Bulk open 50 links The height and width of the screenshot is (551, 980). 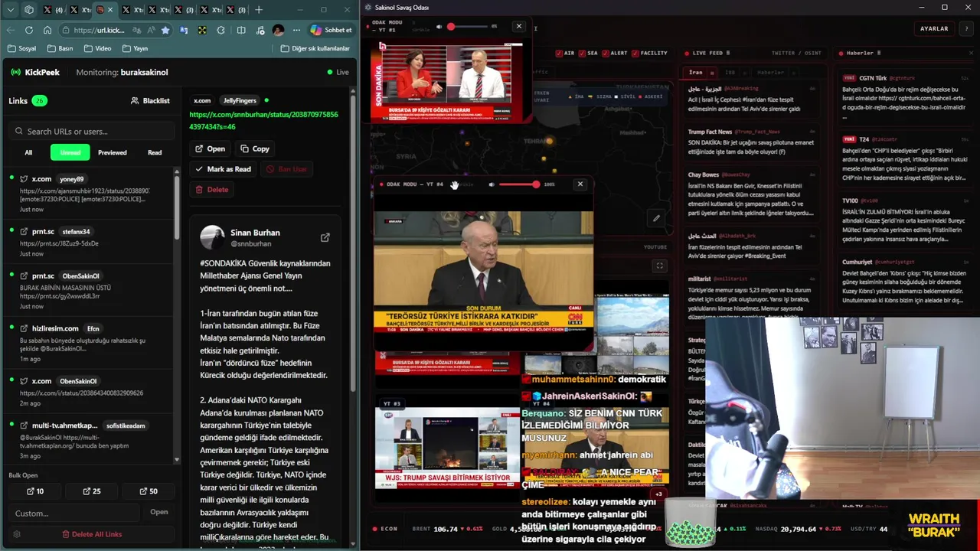149,491
